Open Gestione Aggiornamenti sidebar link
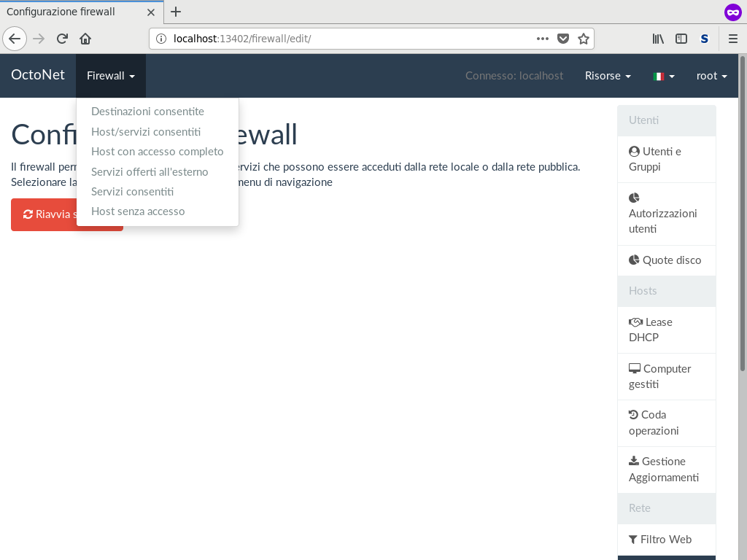 (667, 470)
